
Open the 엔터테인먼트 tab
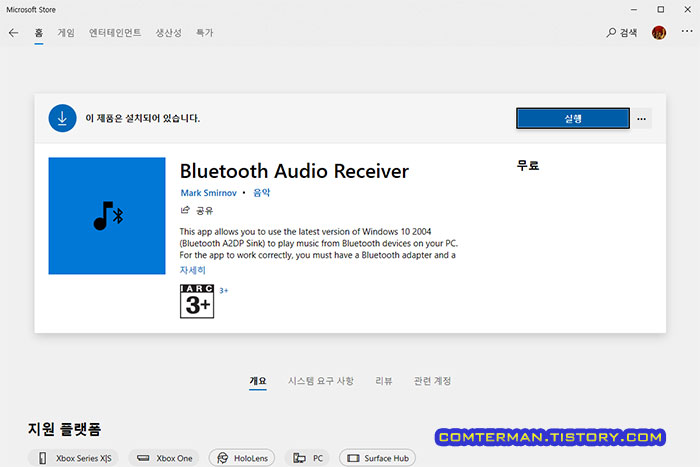115,33
